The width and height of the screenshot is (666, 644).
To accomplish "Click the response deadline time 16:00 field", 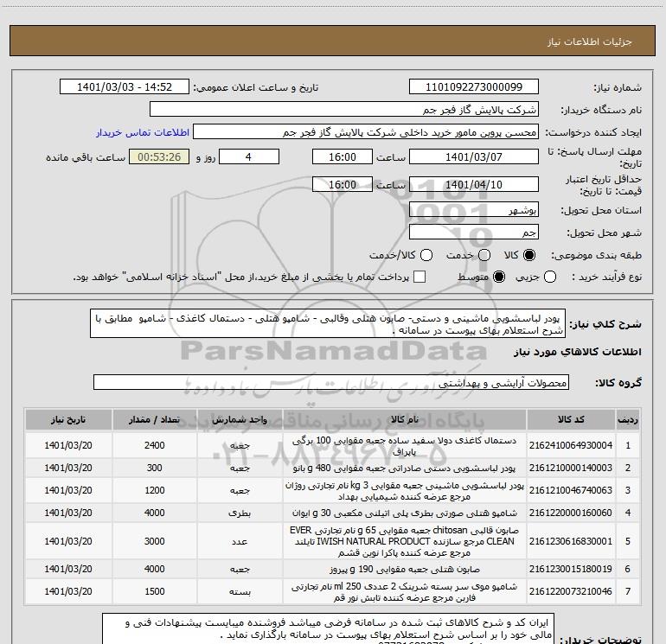I will coord(343,156).
